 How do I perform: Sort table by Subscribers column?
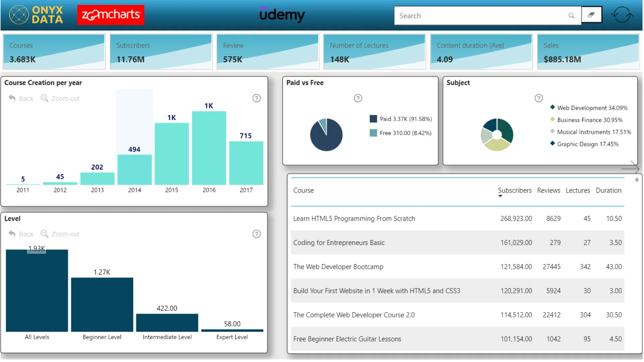point(515,190)
